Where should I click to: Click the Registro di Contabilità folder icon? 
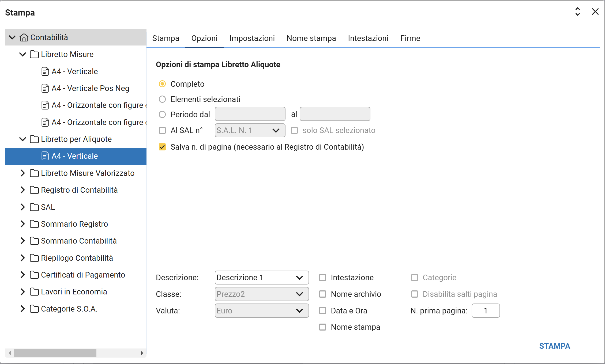pyautogui.click(x=34, y=190)
